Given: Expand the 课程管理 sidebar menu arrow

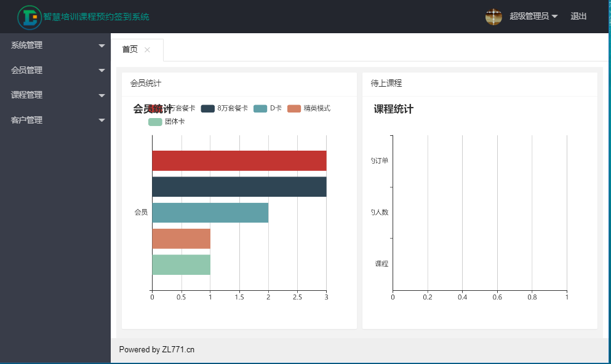Looking at the screenshot, I should tap(102, 95).
